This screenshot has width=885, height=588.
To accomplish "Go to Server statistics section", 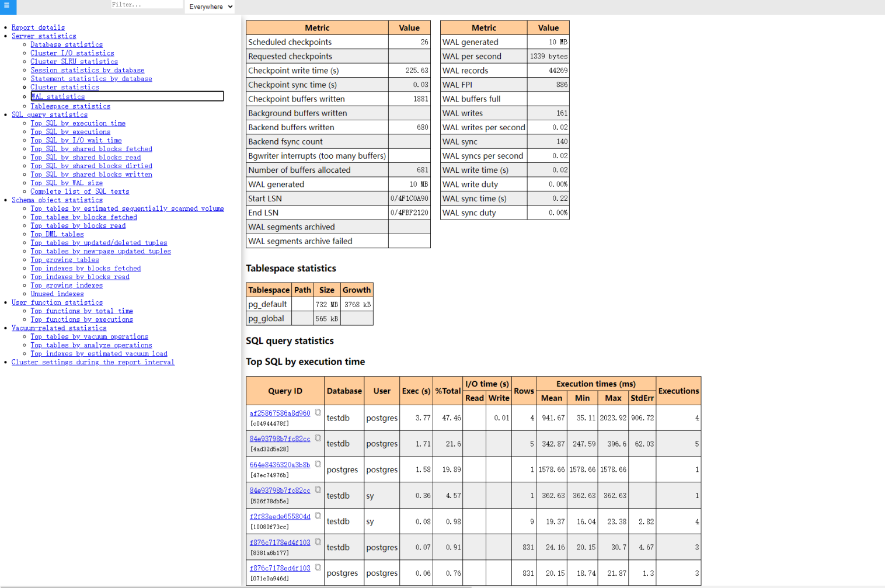I will tap(44, 36).
